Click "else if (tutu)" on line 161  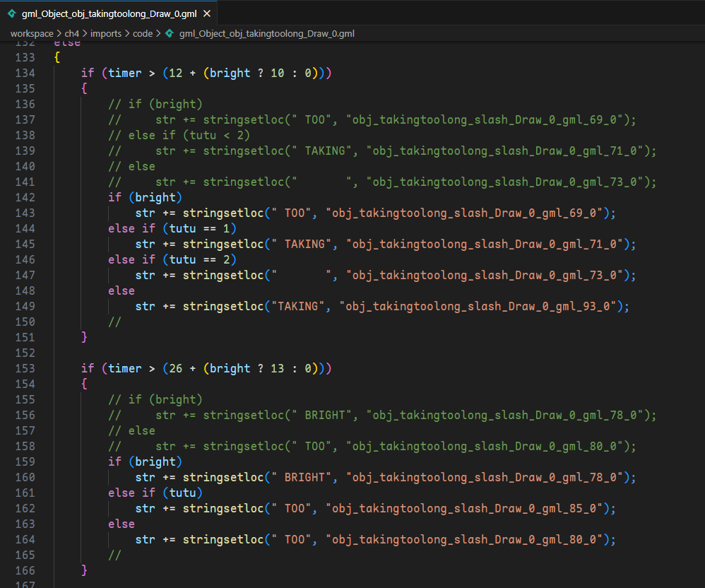pyautogui.click(x=155, y=493)
